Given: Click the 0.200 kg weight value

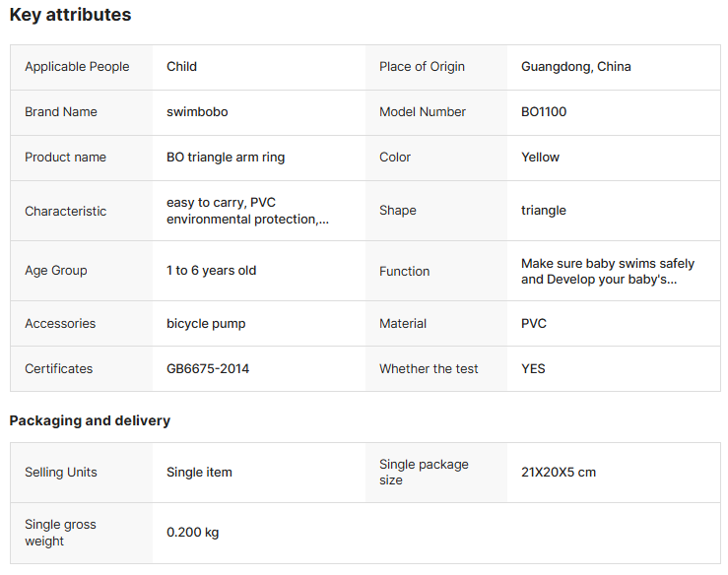Looking at the screenshot, I should pyautogui.click(x=193, y=533).
